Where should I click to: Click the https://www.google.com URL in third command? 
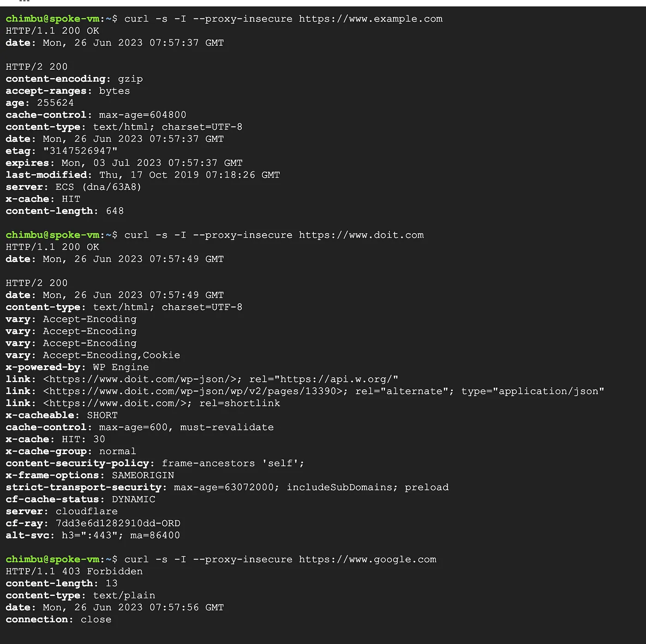(367, 560)
